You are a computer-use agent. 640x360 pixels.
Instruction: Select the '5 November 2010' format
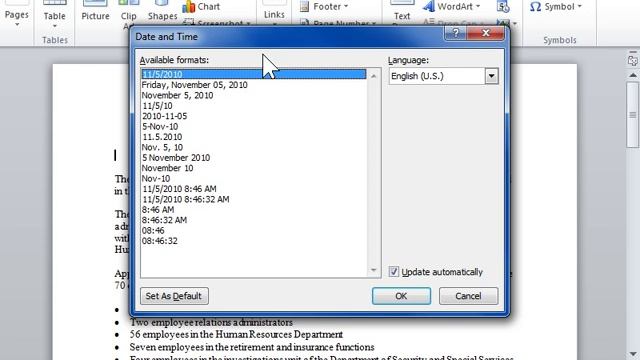click(x=176, y=158)
